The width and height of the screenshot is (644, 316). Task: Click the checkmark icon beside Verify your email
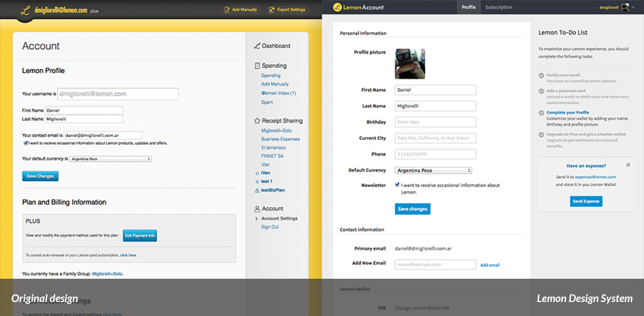pyautogui.click(x=542, y=76)
